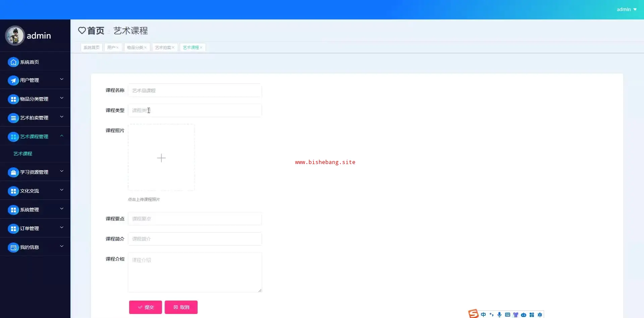Click the 学习资源管理 briefcase icon

coord(13,172)
